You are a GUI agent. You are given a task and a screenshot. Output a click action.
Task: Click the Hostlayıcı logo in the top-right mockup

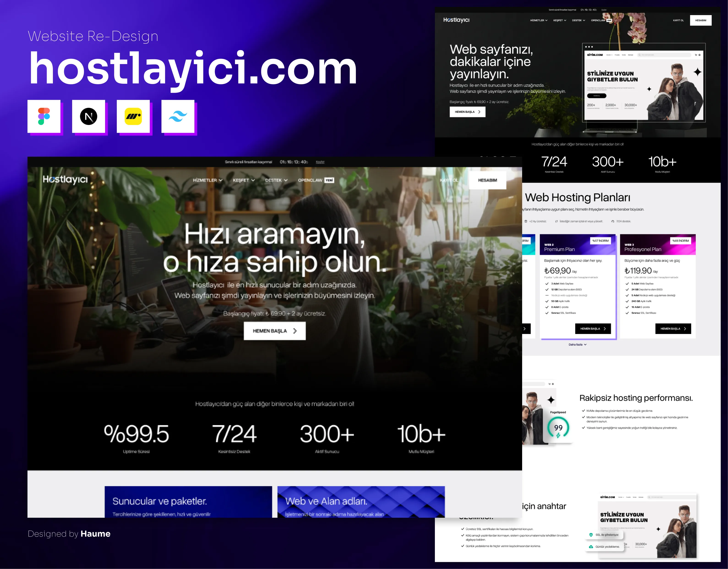click(x=456, y=20)
